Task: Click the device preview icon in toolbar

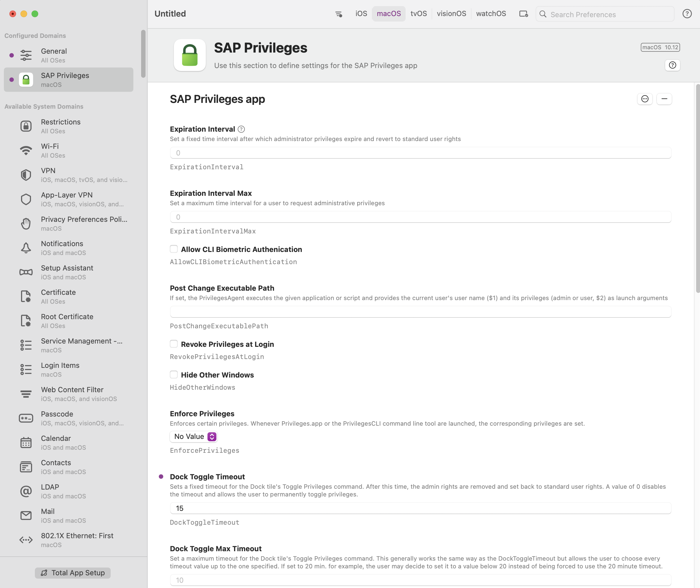Action: (x=523, y=14)
